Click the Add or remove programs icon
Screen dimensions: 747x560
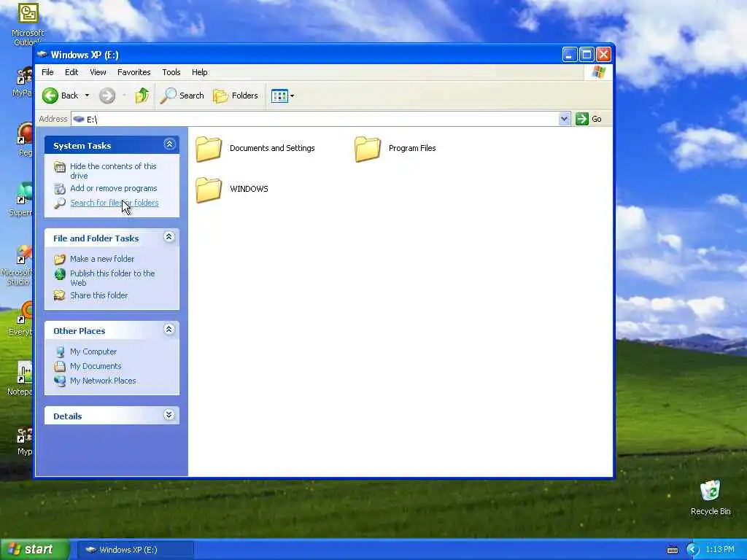point(60,189)
